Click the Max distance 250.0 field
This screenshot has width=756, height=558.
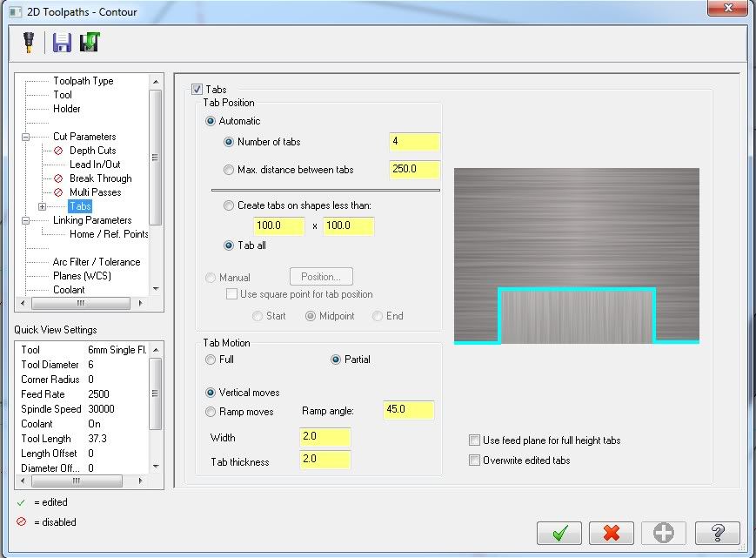tap(414, 169)
